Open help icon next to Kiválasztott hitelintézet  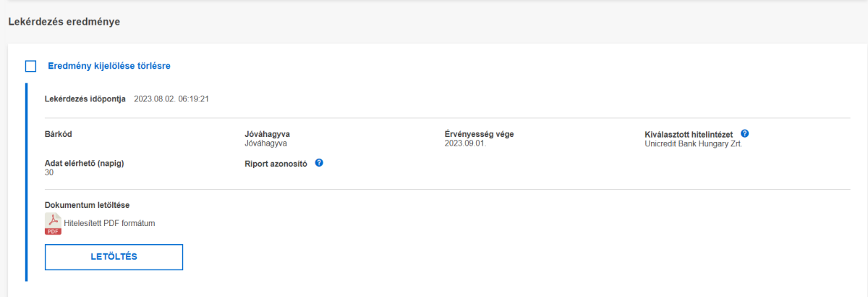point(744,134)
